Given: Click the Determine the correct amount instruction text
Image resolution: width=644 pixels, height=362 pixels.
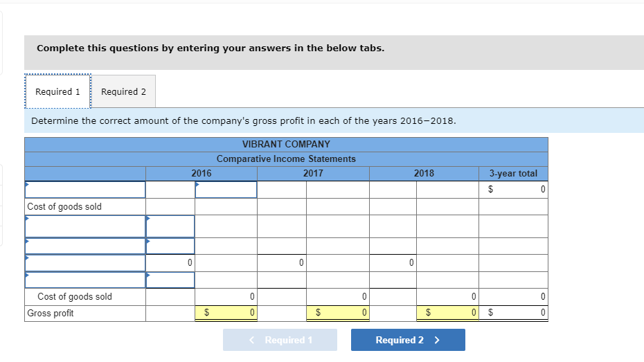Looking at the screenshot, I should [244, 120].
